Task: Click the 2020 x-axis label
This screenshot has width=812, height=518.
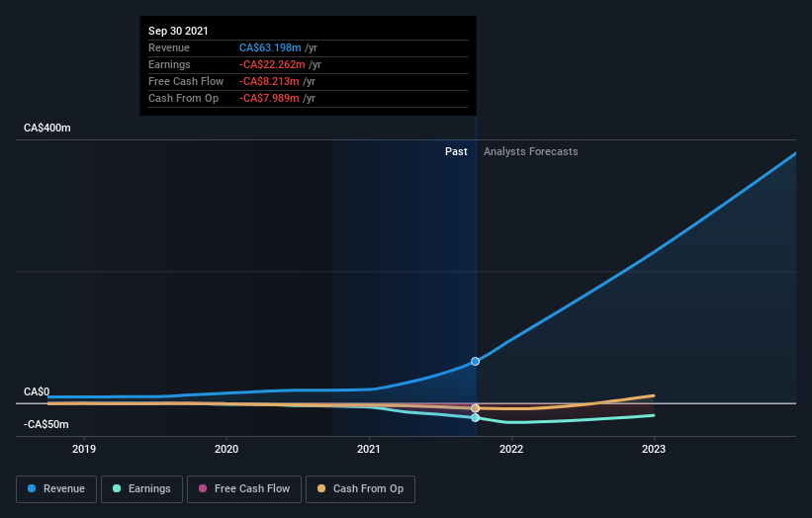Action: tap(226, 449)
